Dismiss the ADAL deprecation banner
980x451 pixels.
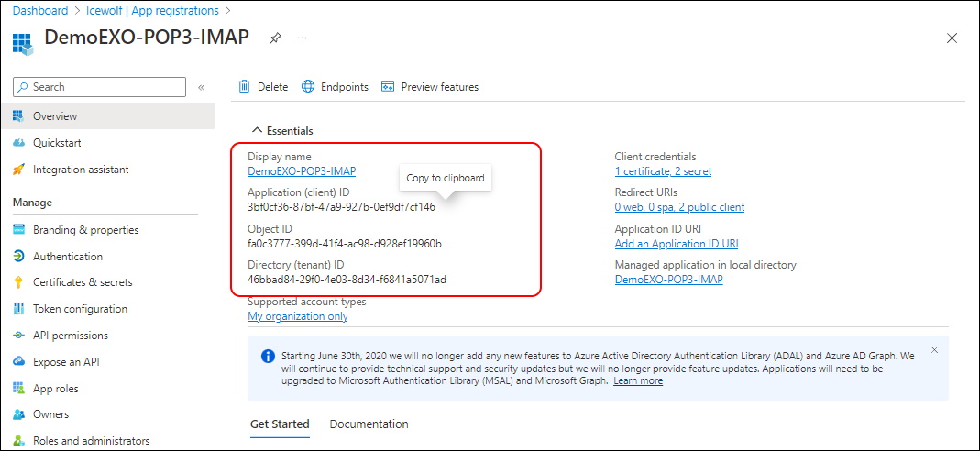934,350
